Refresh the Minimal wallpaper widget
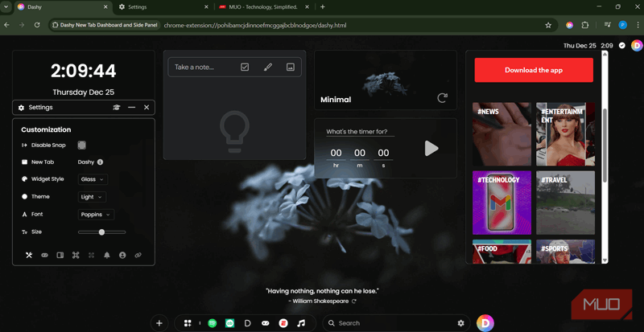The width and height of the screenshot is (644, 332). click(442, 98)
